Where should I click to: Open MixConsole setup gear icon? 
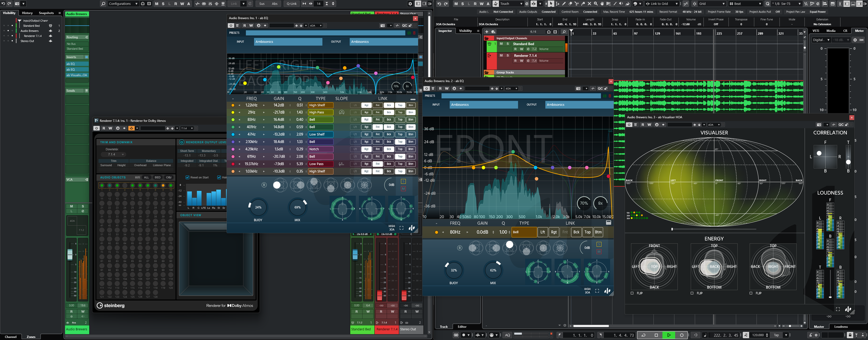[x=410, y=3]
